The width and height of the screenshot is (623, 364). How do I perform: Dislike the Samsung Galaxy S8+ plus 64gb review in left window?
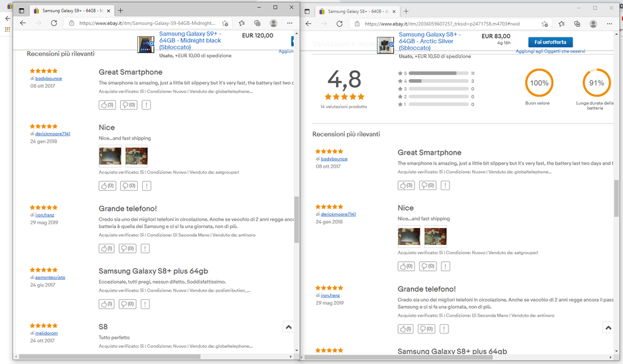[x=128, y=304]
